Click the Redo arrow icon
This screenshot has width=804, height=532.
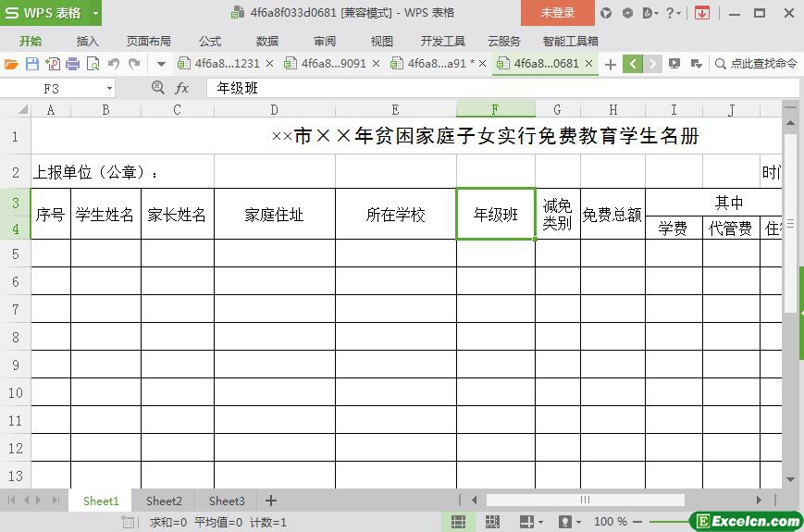click(x=134, y=64)
